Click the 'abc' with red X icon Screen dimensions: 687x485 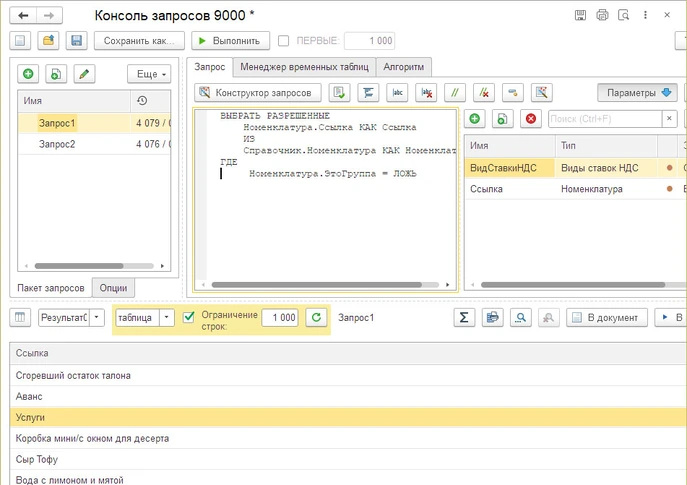426,92
